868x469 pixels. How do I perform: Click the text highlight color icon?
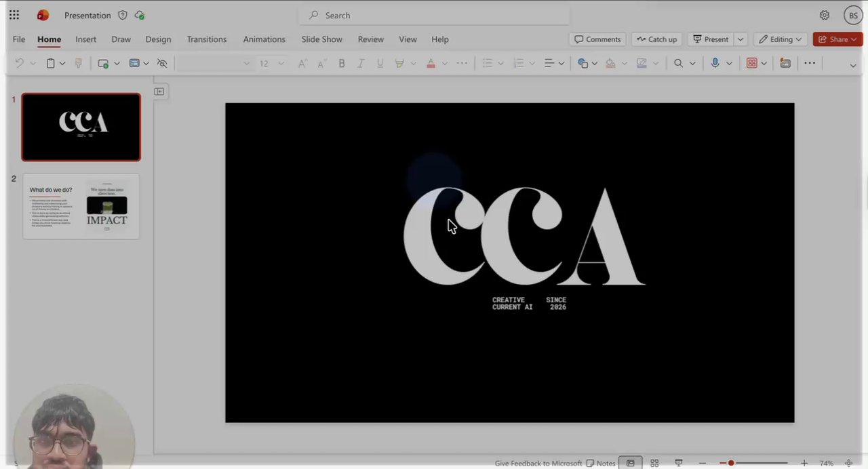pyautogui.click(x=399, y=63)
